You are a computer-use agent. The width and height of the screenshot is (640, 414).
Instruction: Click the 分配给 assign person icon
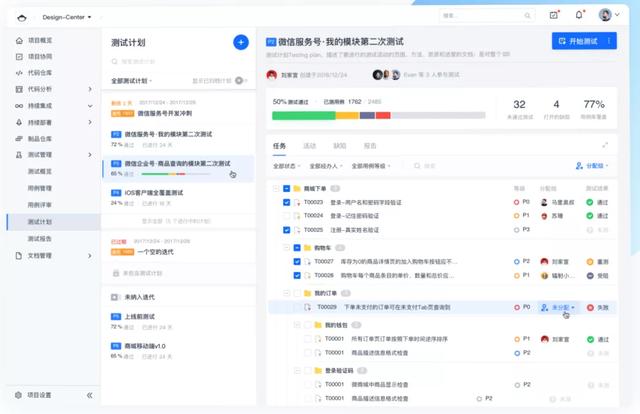point(579,166)
